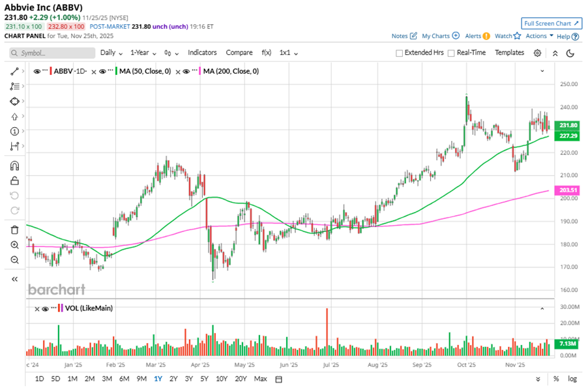Collapse the drawing tools sidebar
The height and width of the screenshot is (388, 588).
[x=14, y=279]
